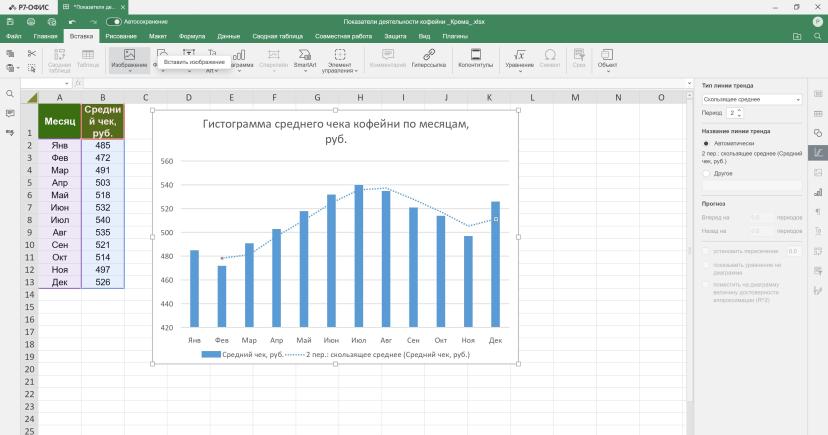Image resolution: width=828 pixels, height=435 pixels.
Task: Open shape settings icon in right sidebar
Action: (x=818, y=133)
